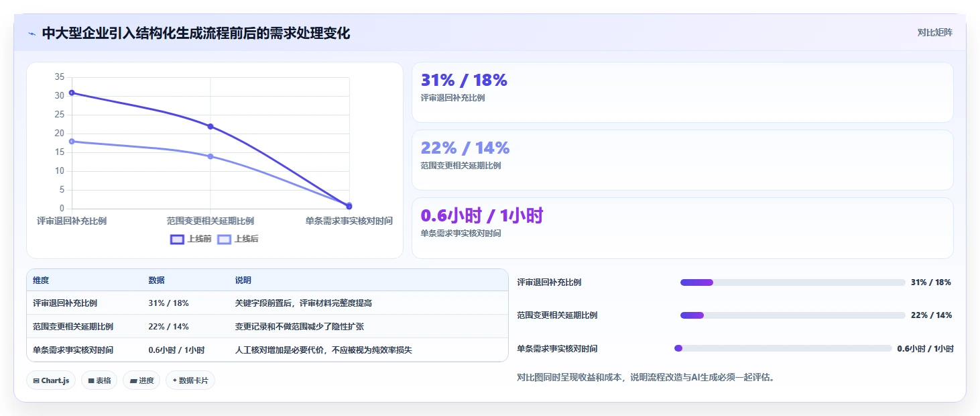Click the 范围变更相关延期比例 x-axis label
Image resolution: width=980 pixels, height=416 pixels.
[x=210, y=221]
